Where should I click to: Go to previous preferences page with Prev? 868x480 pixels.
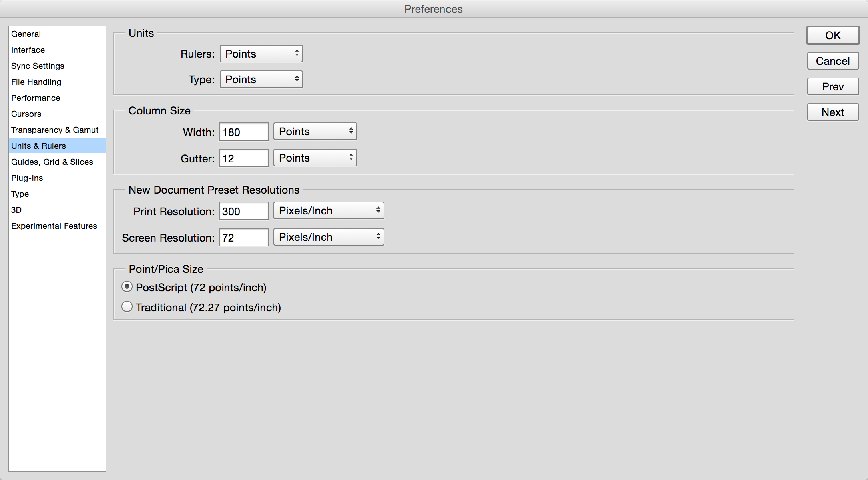[x=833, y=86]
